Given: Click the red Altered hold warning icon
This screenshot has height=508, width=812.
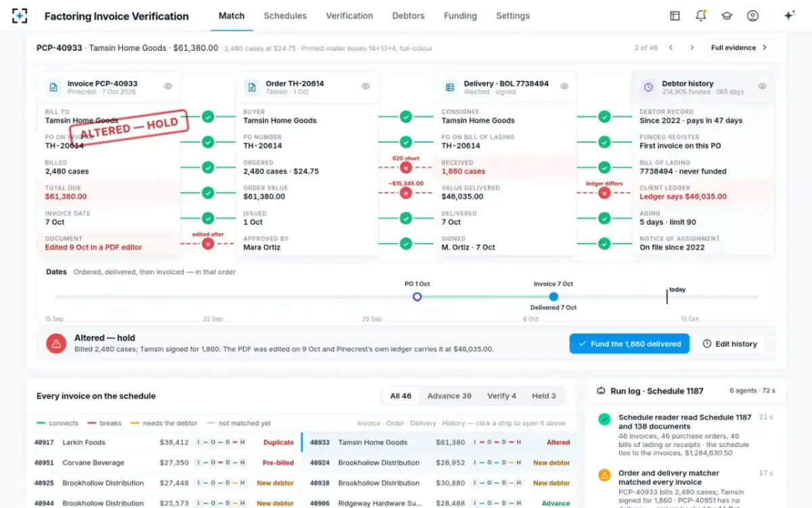Looking at the screenshot, I should [x=56, y=343].
